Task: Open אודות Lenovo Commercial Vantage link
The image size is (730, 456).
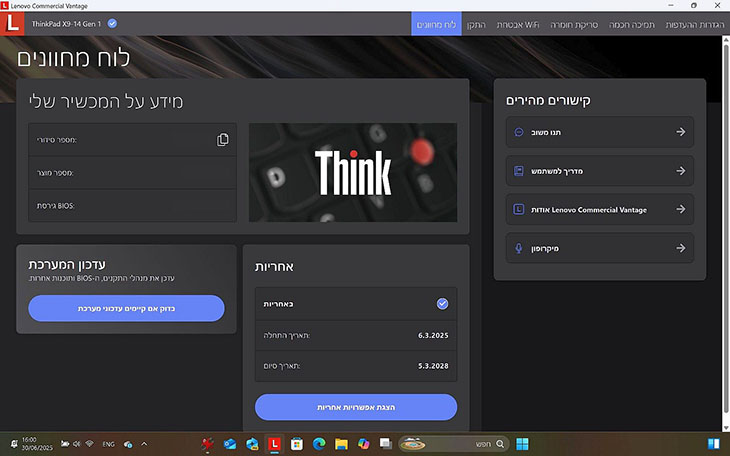Action: pyautogui.click(x=600, y=210)
